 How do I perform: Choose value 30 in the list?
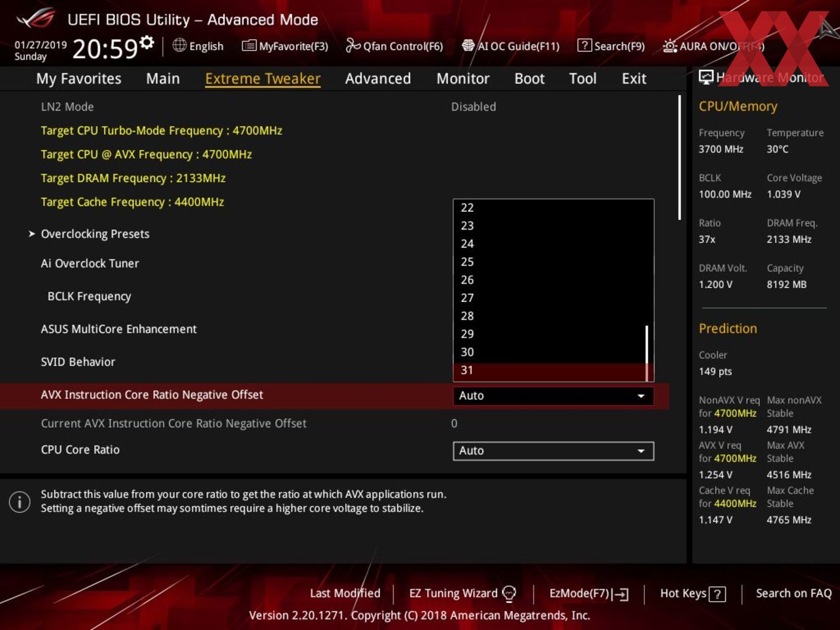click(x=549, y=352)
